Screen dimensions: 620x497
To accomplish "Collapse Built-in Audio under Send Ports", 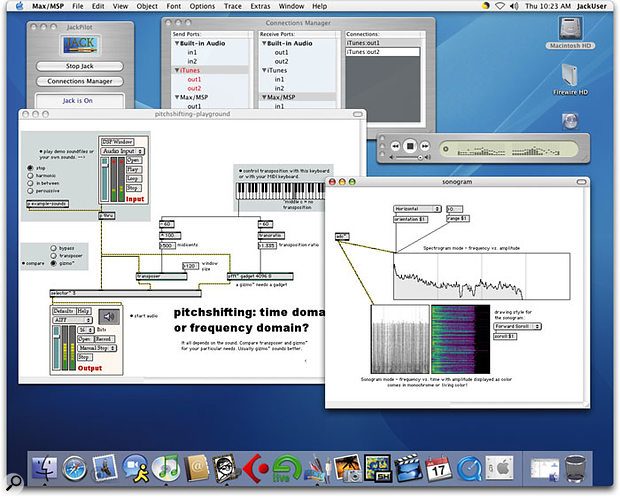I will click(x=177, y=43).
